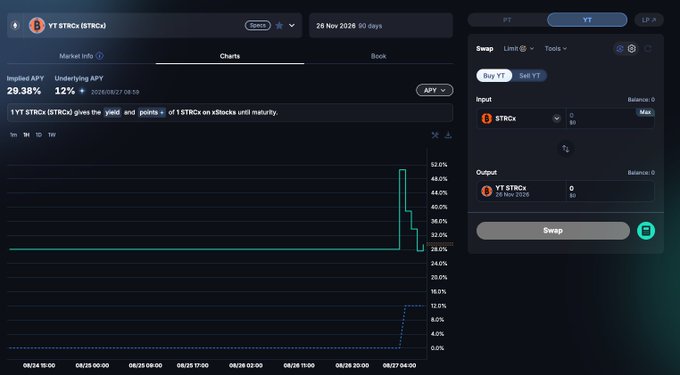680x375 pixels.
Task: Download chart data with the download icon
Action: pos(448,135)
